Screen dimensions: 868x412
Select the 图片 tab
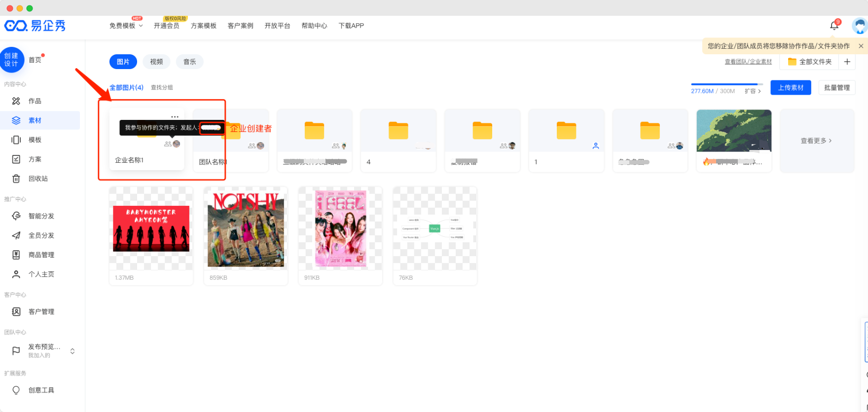[123, 62]
